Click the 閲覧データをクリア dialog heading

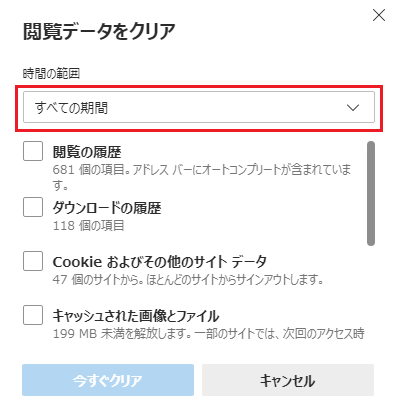(99, 32)
